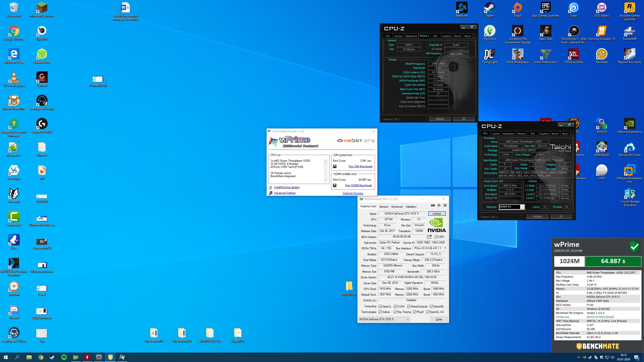Click GPU-Z screenshot camera icon

click(433, 206)
